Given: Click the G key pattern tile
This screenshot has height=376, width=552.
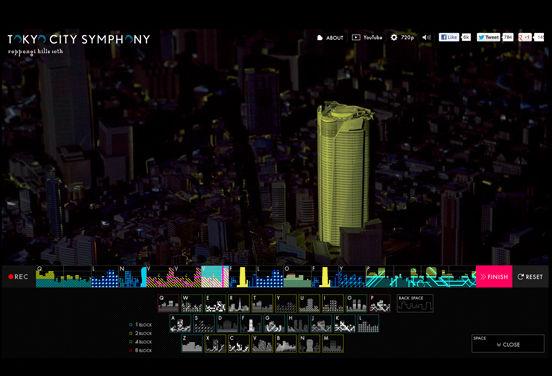Looking at the screenshot, I should pyautogui.click(x=274, y=324).
